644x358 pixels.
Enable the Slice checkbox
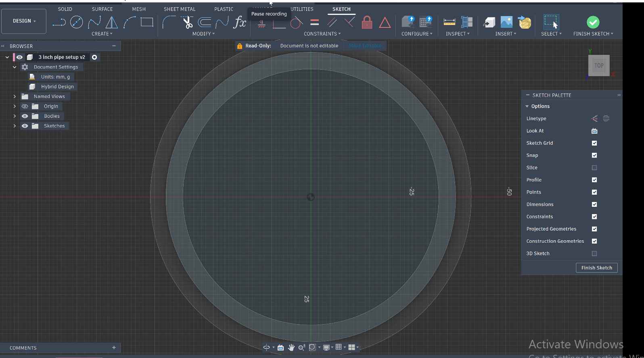point(594,168)
